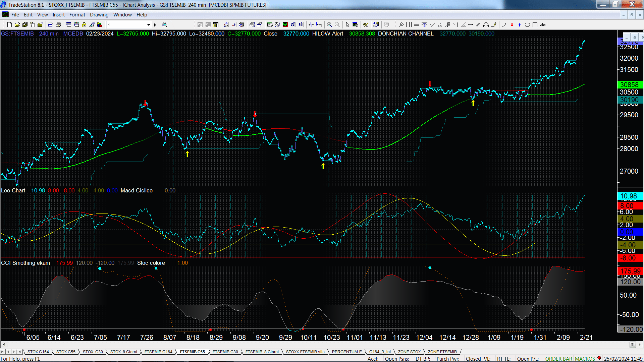Click Macd Ciclico indicator label
The width and height of the screenshot is (644, 362).
coord(137,190)
